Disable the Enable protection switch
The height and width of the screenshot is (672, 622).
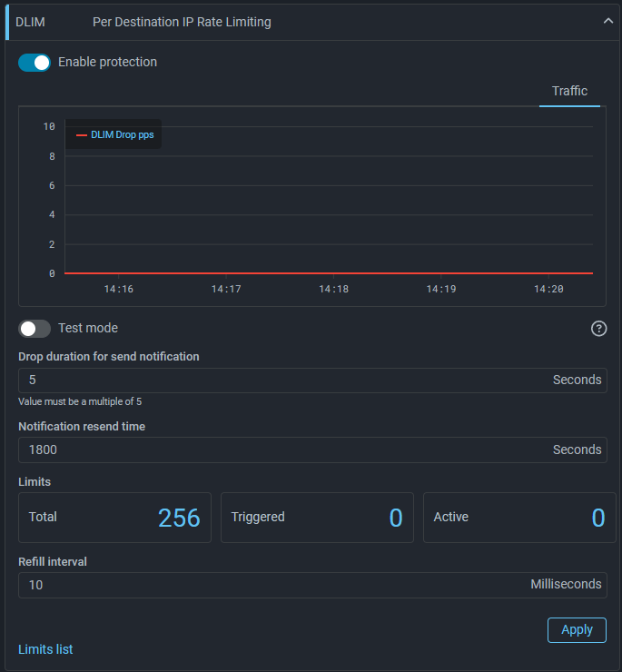point(35,63)
